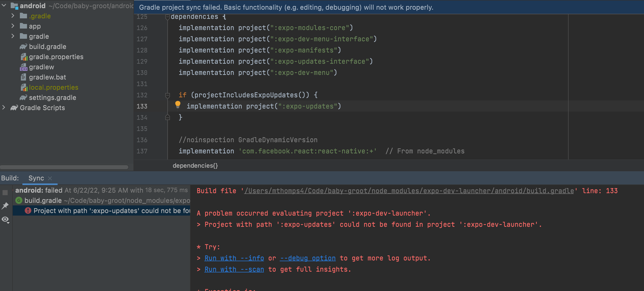
Task: Click the local.properties file icon
Action: [x=24, y=87]
